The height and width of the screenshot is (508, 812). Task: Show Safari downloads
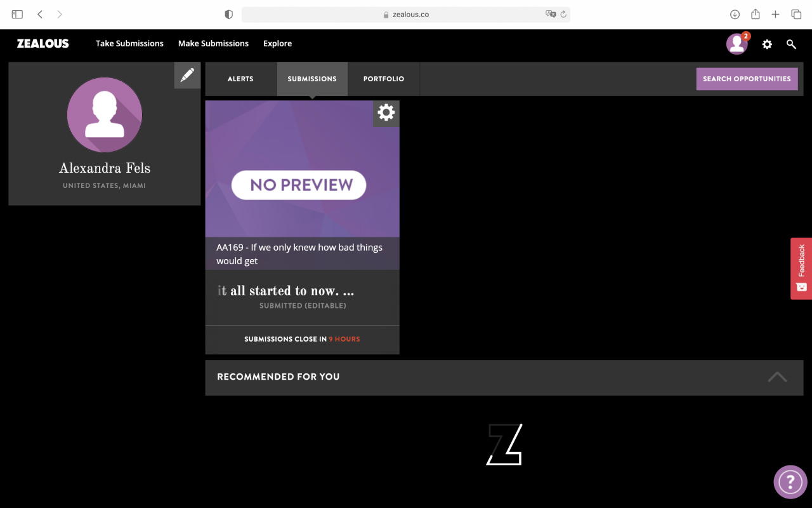tap(735, 14)
